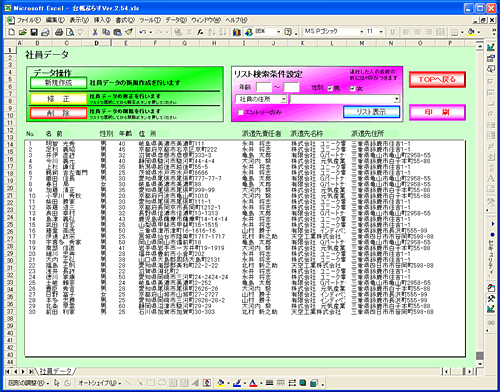Click the 3-D Style icon in drawing toolbar
Image resolution: width=500 pixels, height=392 pixels.
314,383
